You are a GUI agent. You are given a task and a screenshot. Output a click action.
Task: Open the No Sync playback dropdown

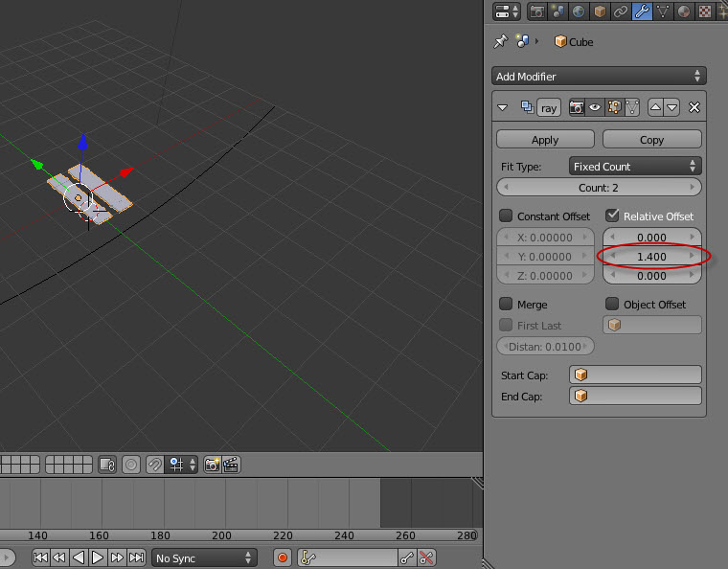[204, 558]
